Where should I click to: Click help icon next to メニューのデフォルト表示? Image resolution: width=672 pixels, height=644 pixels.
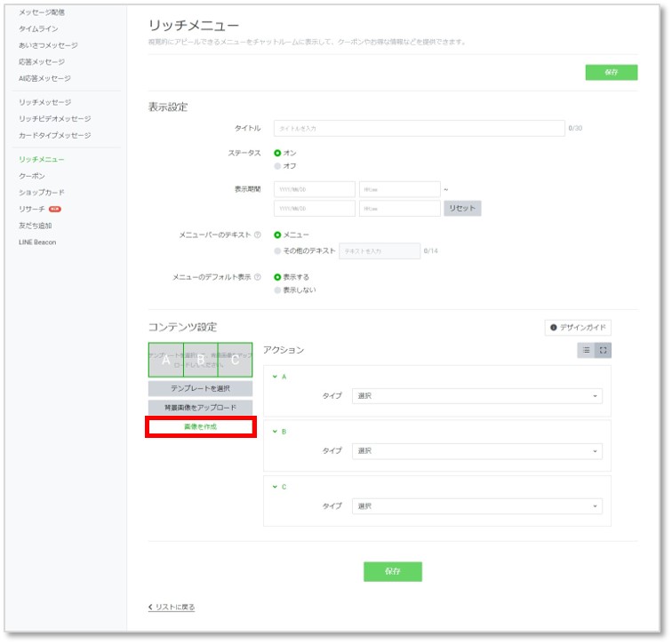tap(258, 277)
